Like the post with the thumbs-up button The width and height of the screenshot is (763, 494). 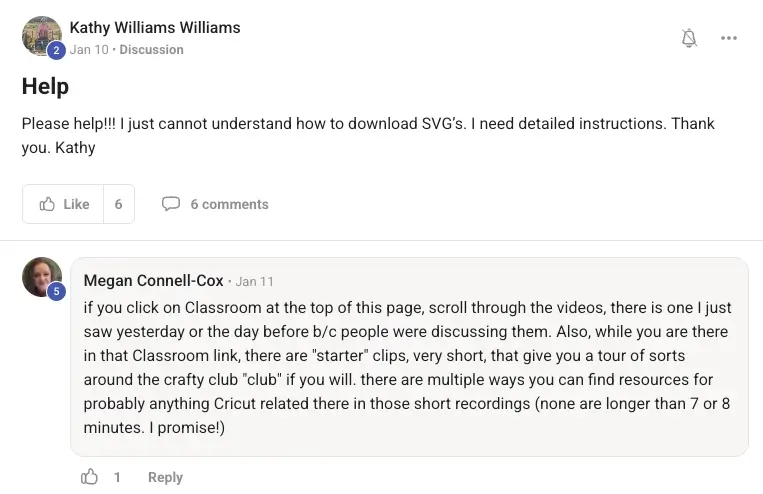(64, 204)
